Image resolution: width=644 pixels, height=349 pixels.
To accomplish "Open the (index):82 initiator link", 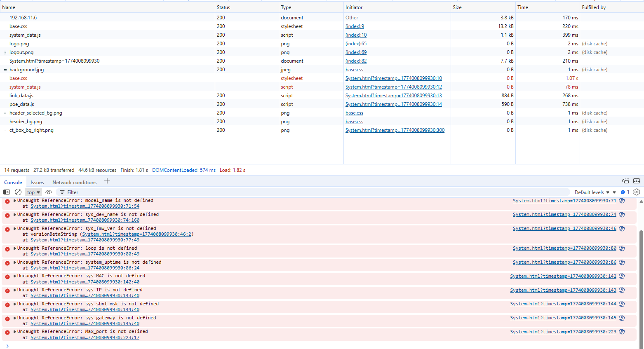I will pyautogui.click(x=356, y=61).
